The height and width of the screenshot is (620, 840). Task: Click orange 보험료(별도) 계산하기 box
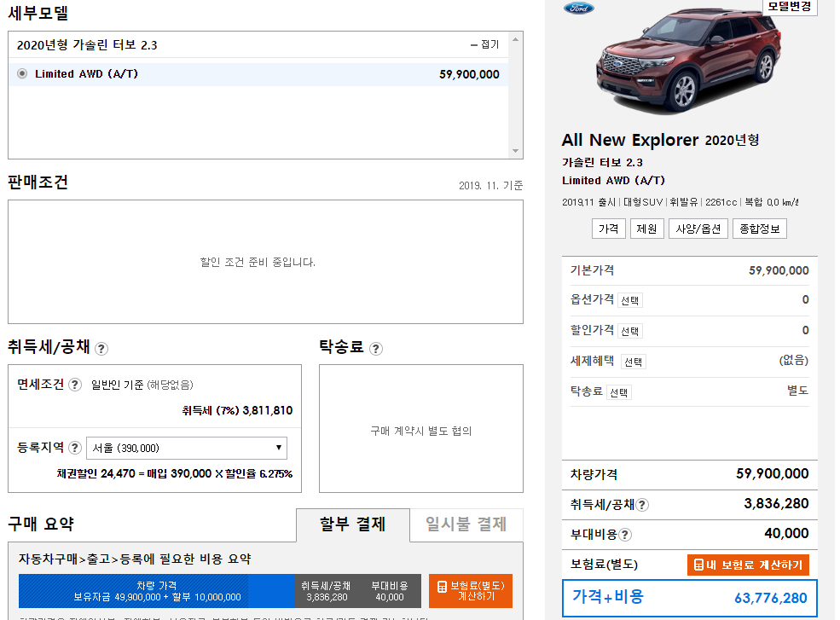[471, 591]
